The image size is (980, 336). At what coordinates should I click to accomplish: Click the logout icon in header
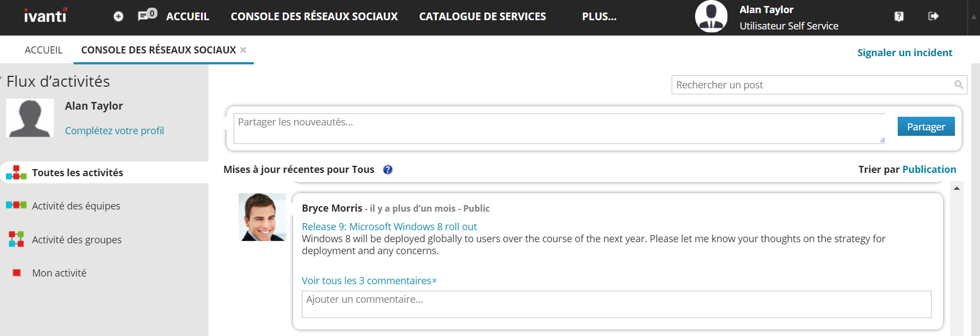(x=933, y=16)
